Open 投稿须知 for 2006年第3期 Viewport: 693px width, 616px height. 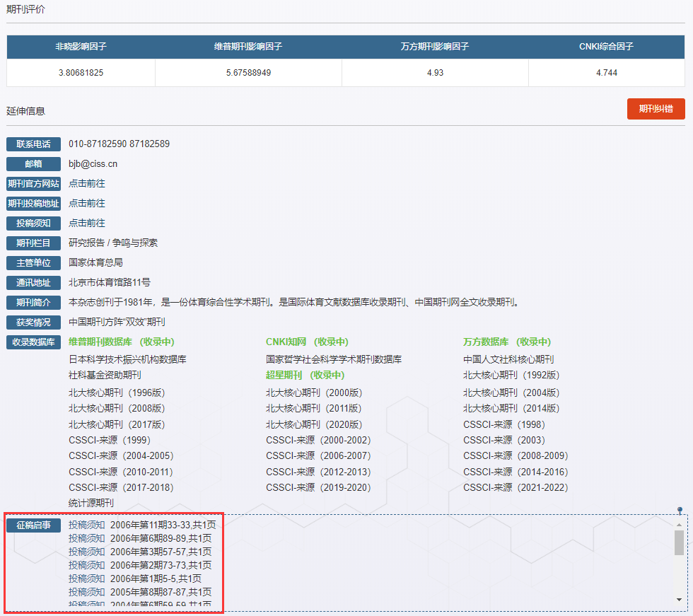tap(86, 552)
